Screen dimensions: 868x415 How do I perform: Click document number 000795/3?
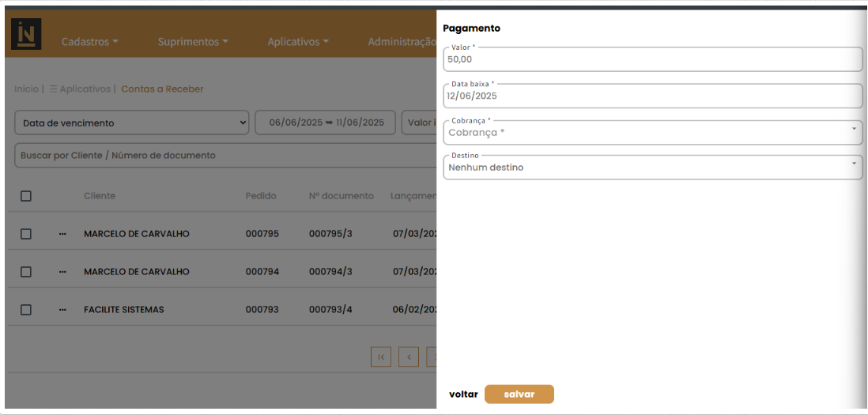click(330, 234)
